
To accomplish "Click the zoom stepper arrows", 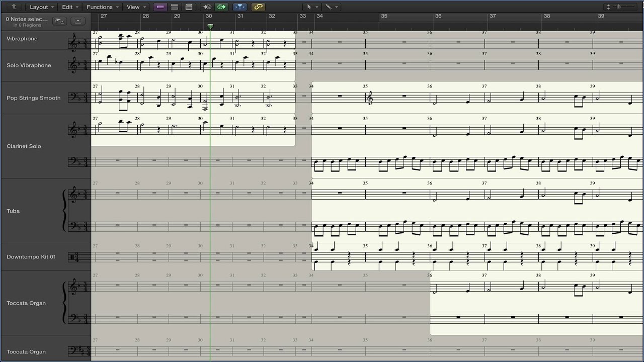I will click(x=608, y=7).
